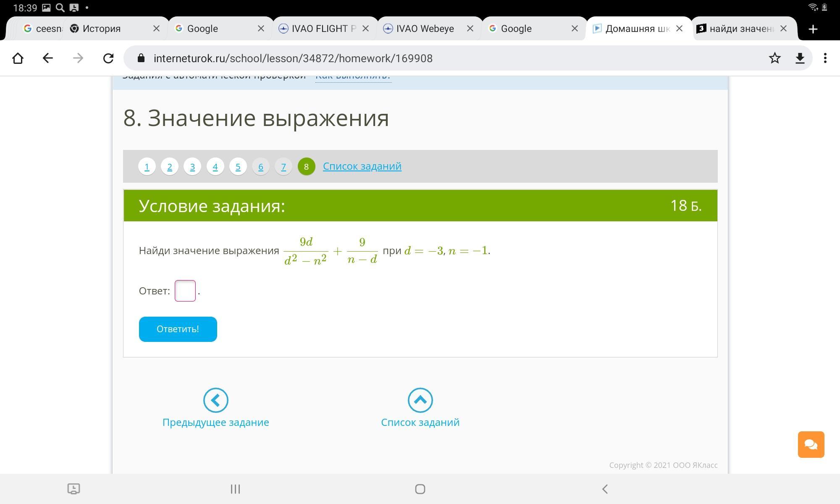The image size is (840, 504).
Task: Open a new tab with the plus icon
Action: click(x=813, y=29)
